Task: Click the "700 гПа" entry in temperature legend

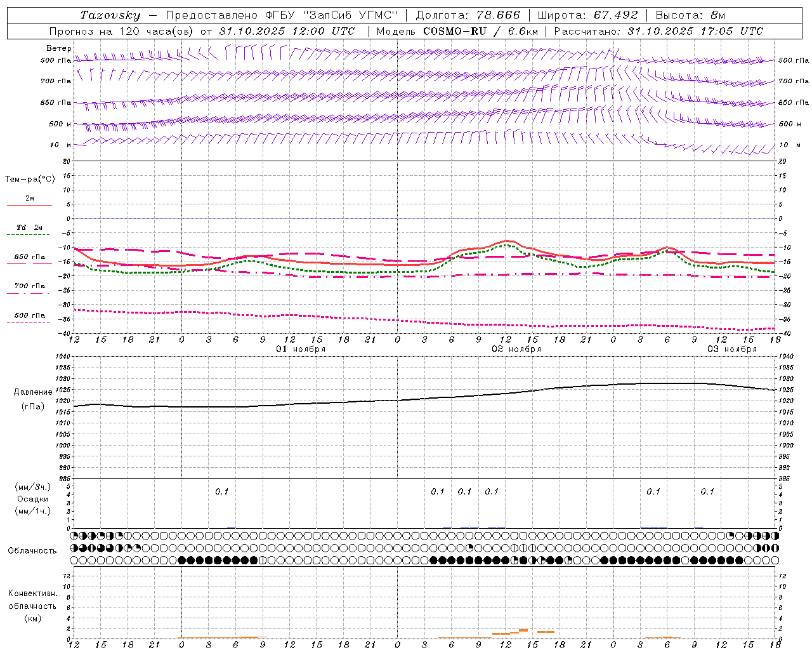Action: tap(29, 286)
